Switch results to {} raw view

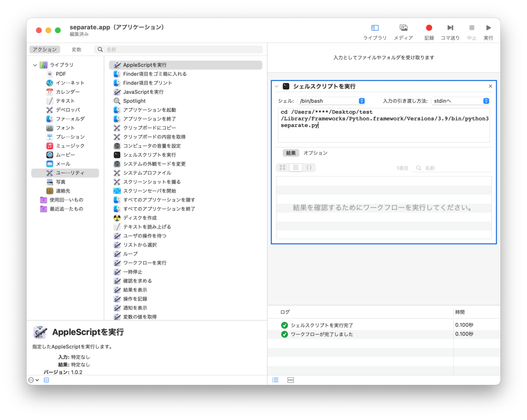coord(309,168)
